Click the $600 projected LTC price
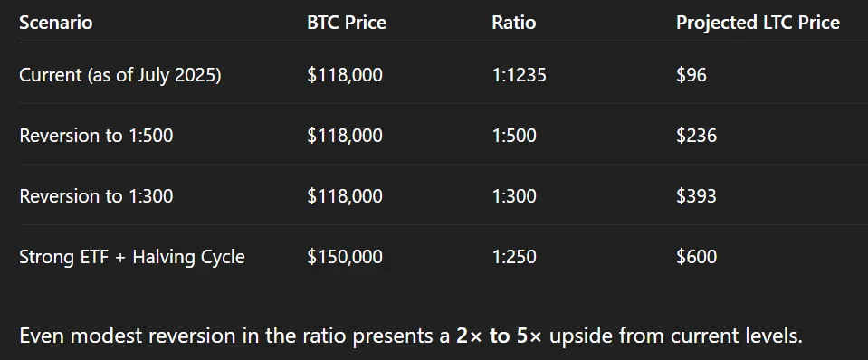868x360 pixels. click(x=696, y=257)
